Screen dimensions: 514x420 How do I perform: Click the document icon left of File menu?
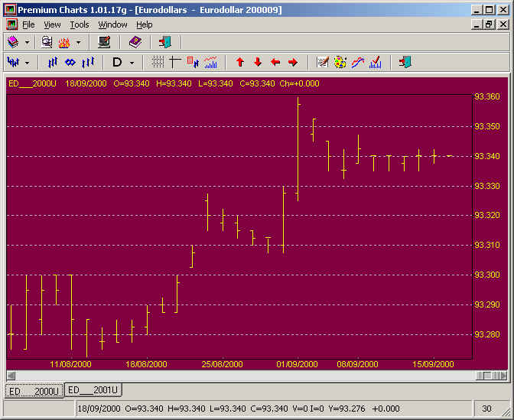[x=12, y=24]
